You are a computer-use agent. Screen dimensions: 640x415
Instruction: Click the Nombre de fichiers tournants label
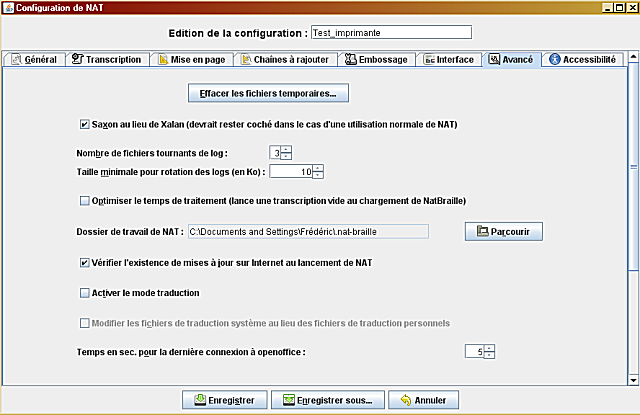point(152,153)
